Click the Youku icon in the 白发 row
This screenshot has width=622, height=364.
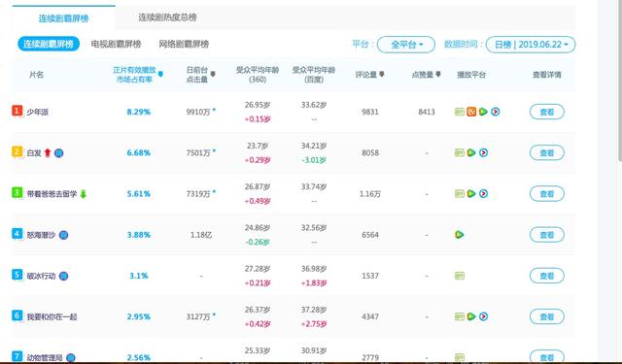(483, 153)
